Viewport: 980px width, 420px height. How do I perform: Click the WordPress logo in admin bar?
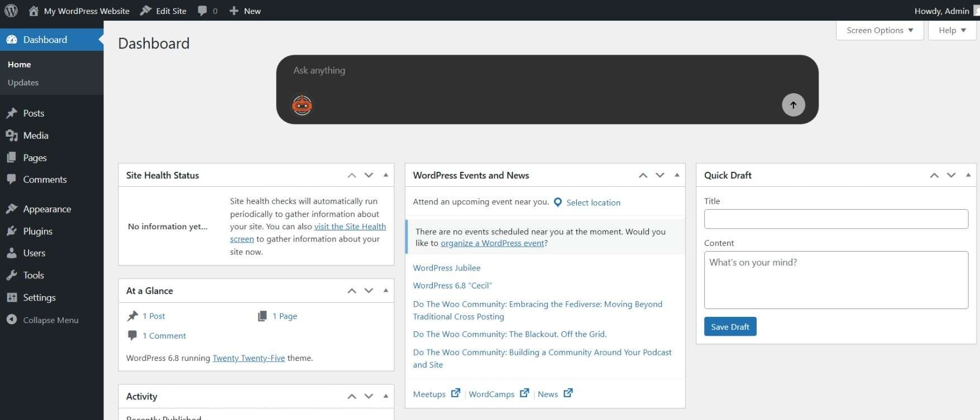11,11
